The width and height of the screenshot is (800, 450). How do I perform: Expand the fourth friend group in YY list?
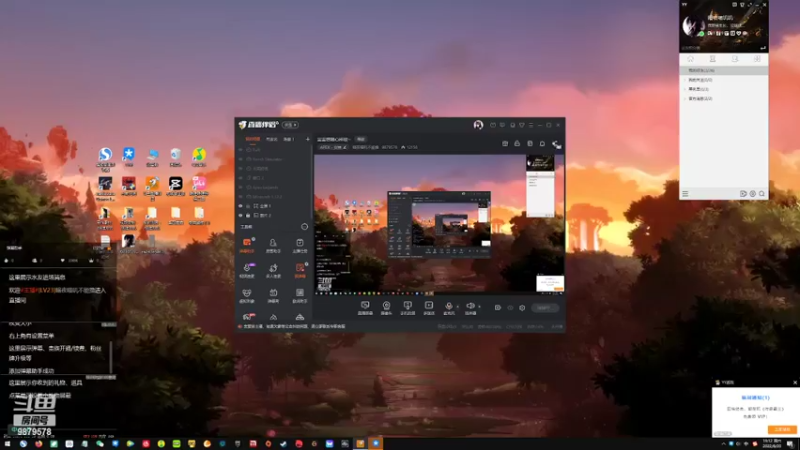[x=685, y=98]
